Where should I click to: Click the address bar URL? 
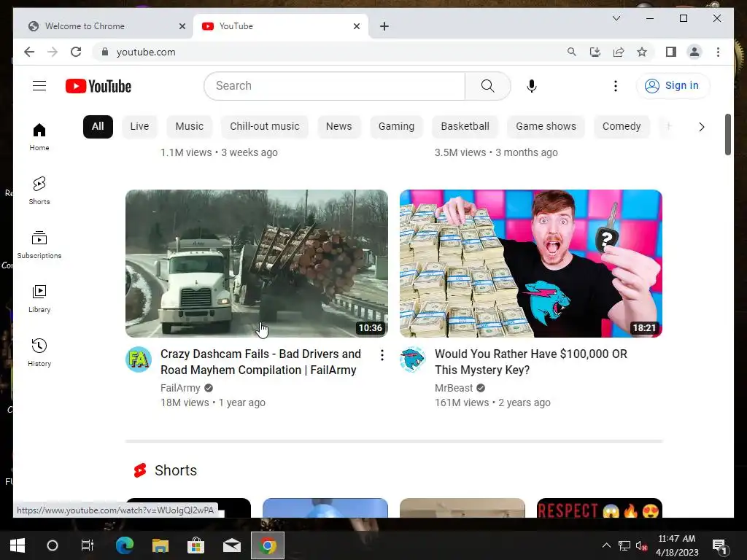(x=146, y=52)
